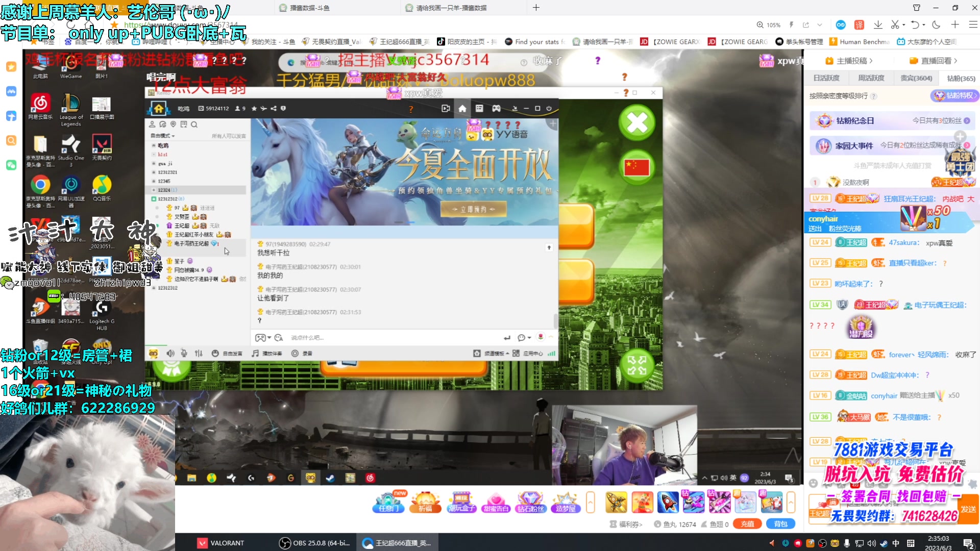Switch to the 贵宾(3604) tab

point(916,78)
